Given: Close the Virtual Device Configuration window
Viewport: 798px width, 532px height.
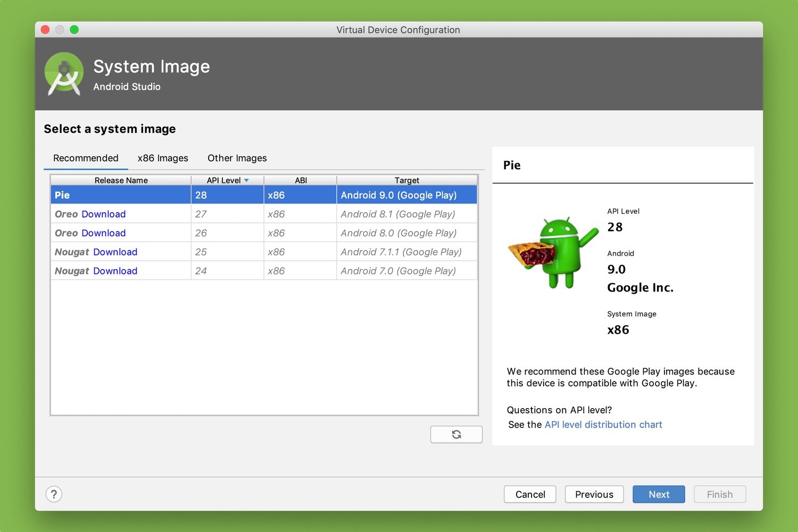Looking at the screenshot, I should [45, 30].
